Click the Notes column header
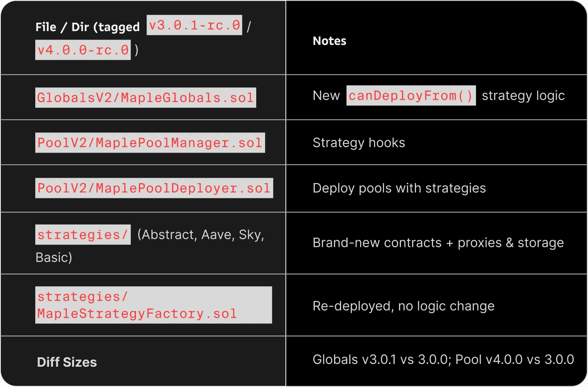 pyautogui.click(x=329, y=41)
